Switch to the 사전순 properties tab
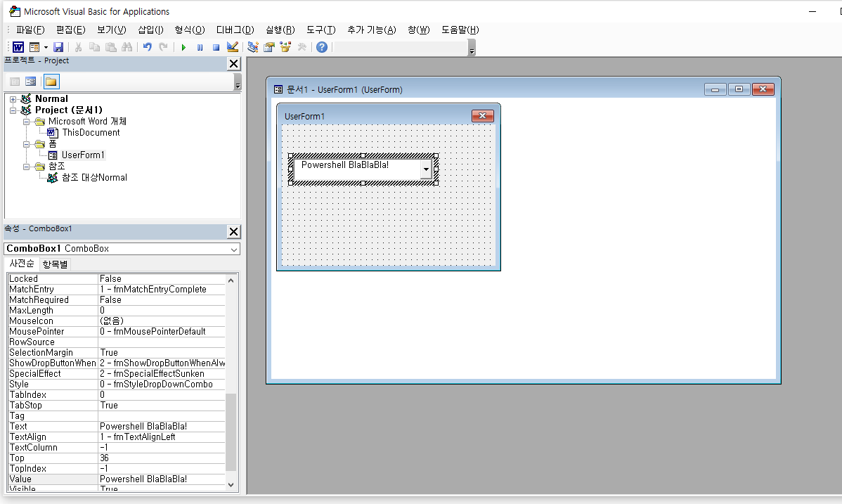Viewport: 842px width, 504px height. tap(22, 264)
